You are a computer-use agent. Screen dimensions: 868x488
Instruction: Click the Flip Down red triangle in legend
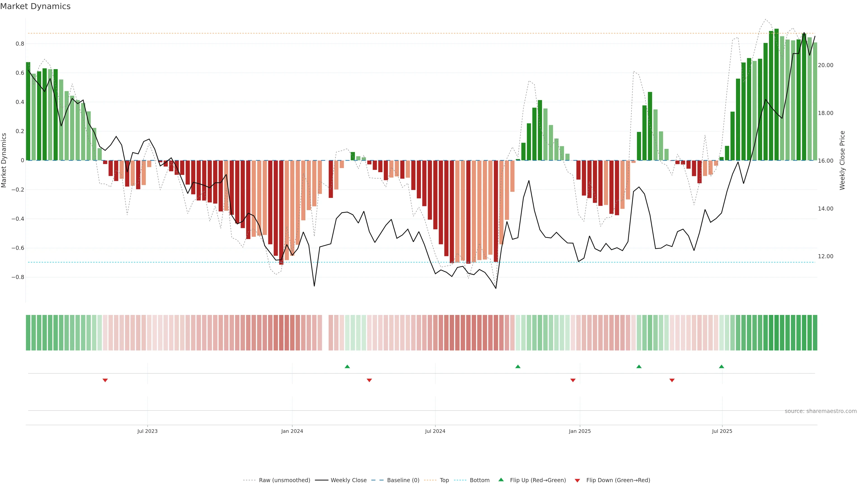pos(577,480)
